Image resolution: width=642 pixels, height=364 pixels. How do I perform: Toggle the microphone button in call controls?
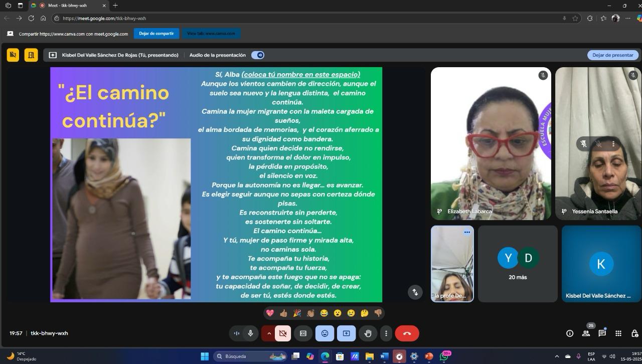pos(250,333)
